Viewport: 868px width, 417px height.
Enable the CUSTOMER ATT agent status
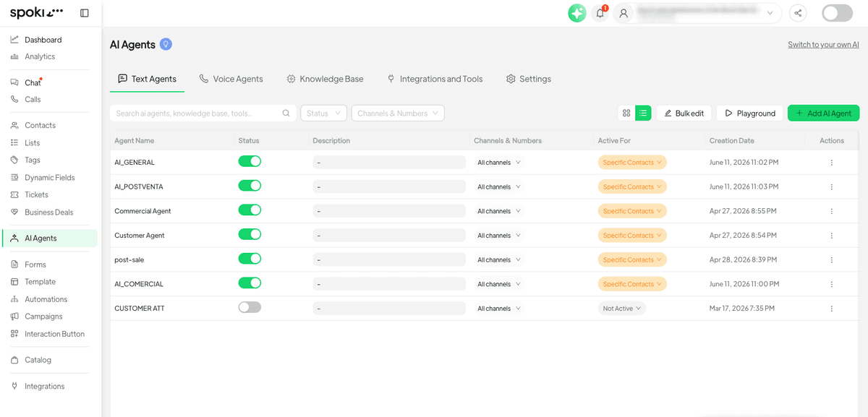point(250,307)
